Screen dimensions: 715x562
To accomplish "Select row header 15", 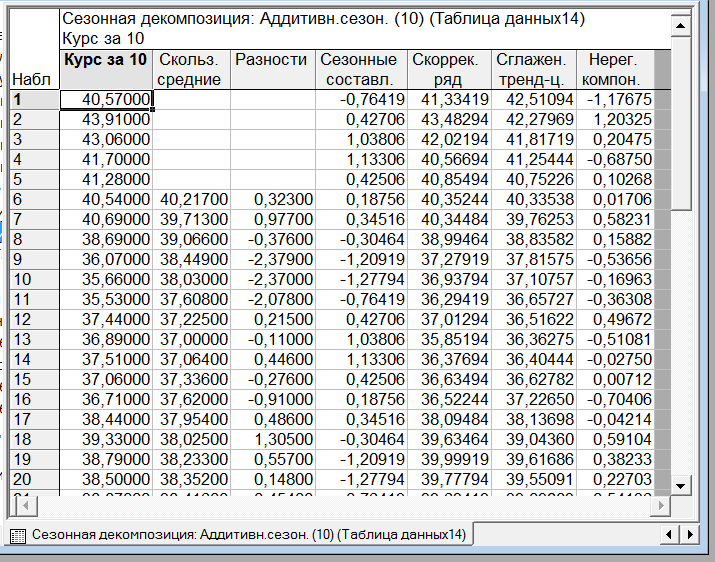I will tap(35, 379).
